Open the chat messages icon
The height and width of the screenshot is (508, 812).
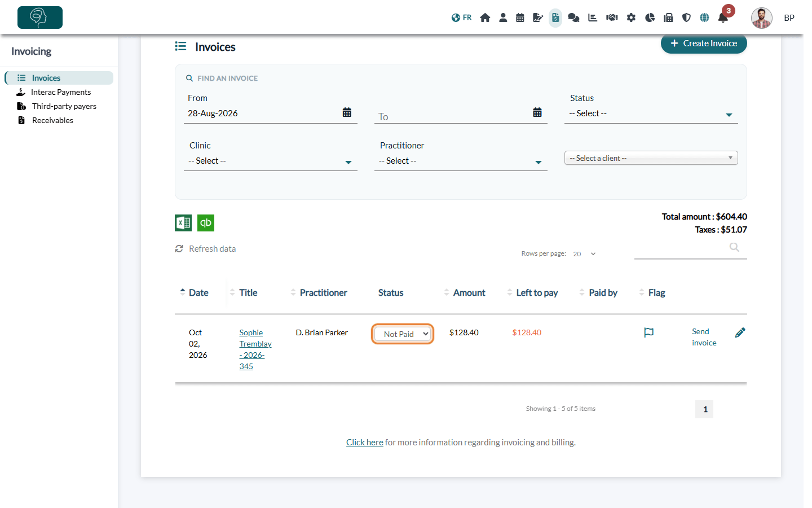(x=573, y=17)
